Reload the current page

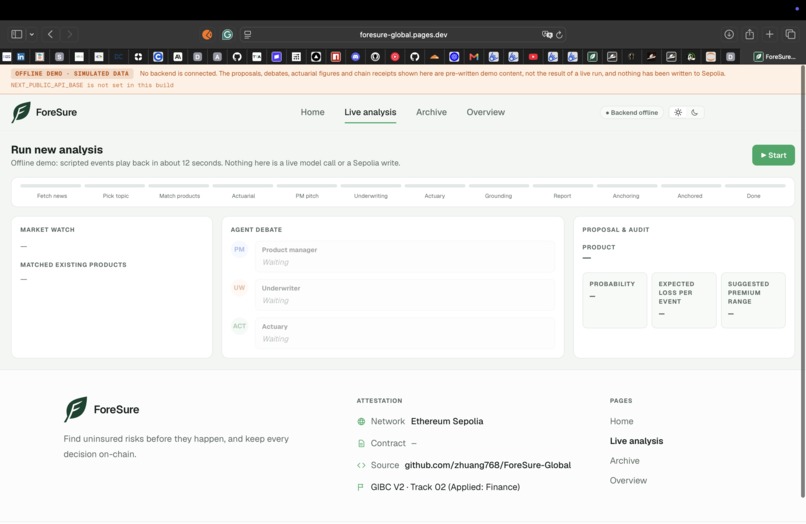pos(559,34)
